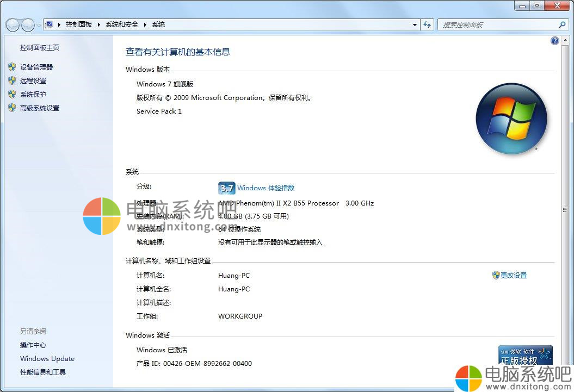Click the shield icon beside 远程设置
The height and width of the screenshot is (392, 574).
pyautogui.click(x=12, y=80)
